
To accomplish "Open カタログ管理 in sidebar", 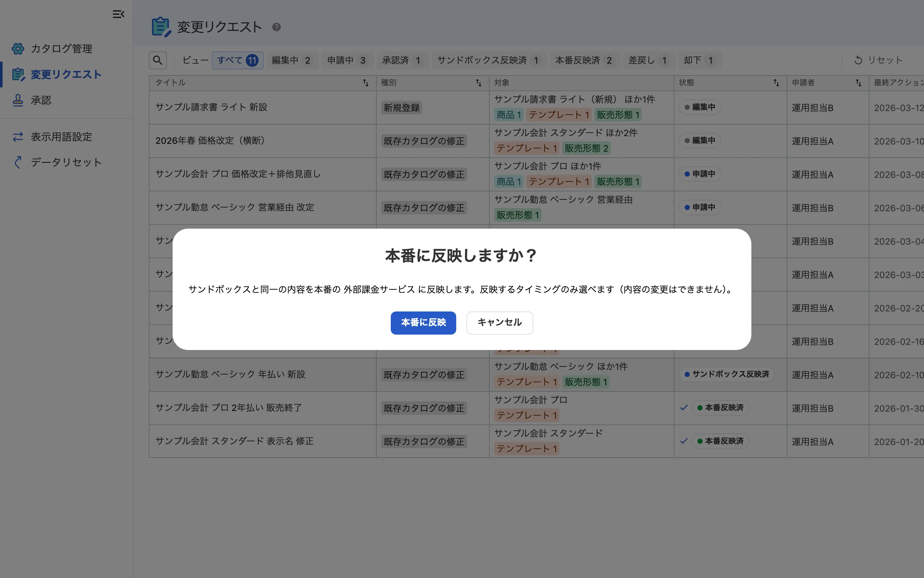I will pyautogui.click(x=62, y=48).
